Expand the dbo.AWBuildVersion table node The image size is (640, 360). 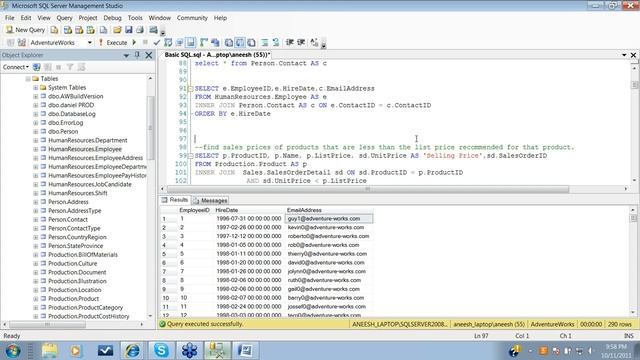(36, 97)
